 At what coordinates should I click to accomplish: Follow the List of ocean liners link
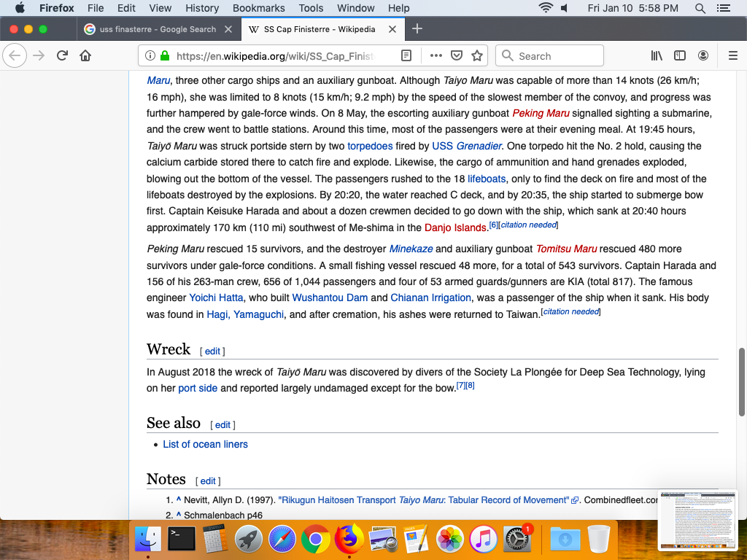(205, 444)
